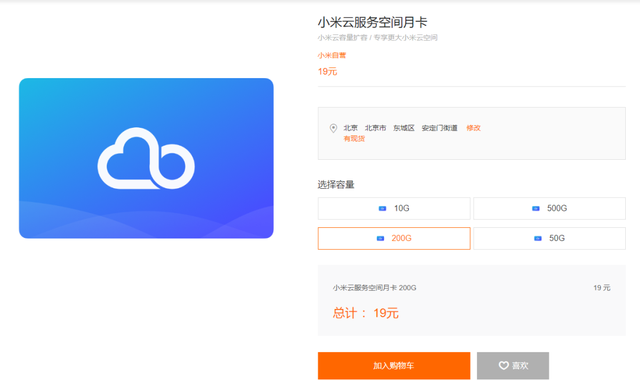Click the 小米云服务空间月卡 200G summary line
640x380 pixels.
click(x=374, y=288)
